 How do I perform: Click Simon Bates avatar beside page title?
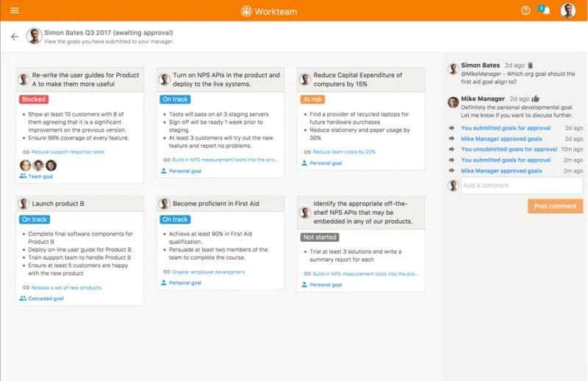point(34,36)
